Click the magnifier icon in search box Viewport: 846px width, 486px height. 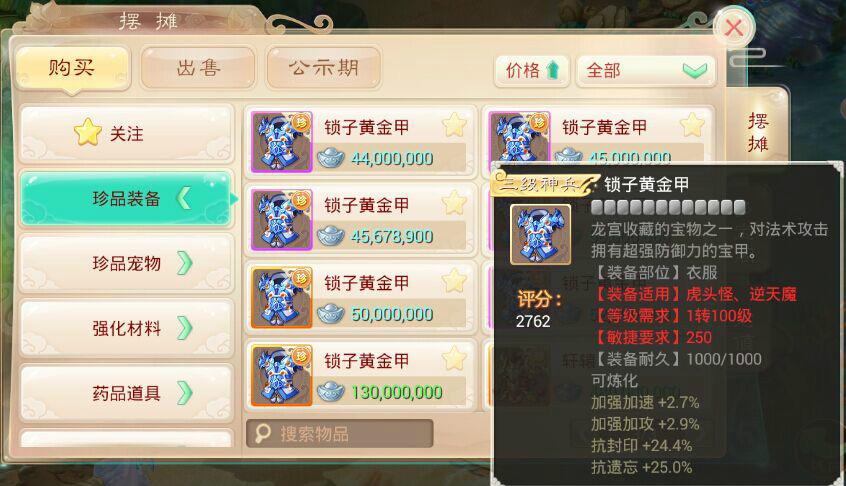(x=263, y=433)
